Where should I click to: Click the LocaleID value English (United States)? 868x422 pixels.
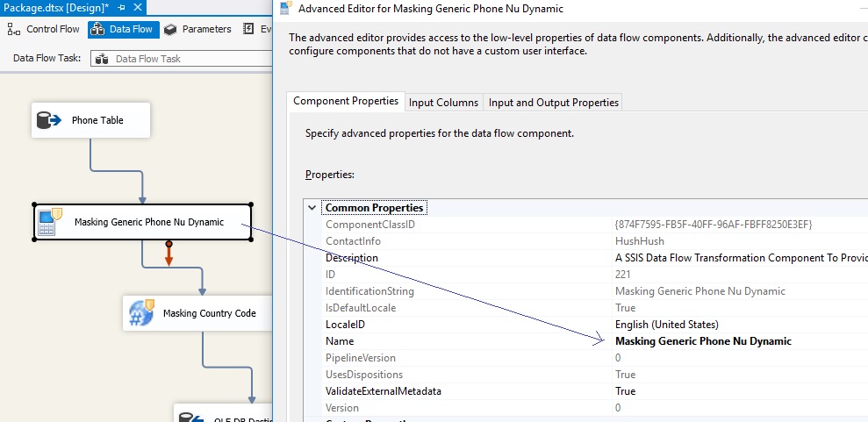(666, 324)
